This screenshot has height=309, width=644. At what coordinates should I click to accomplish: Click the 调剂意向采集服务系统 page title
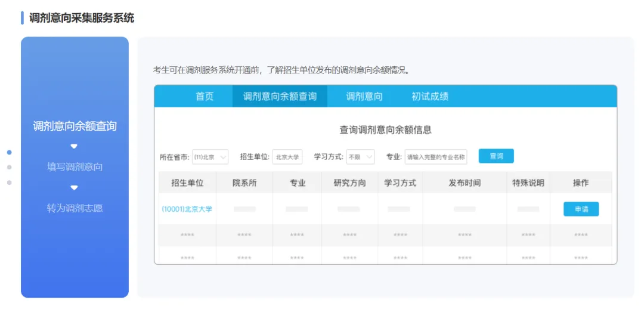pos(82,18)
